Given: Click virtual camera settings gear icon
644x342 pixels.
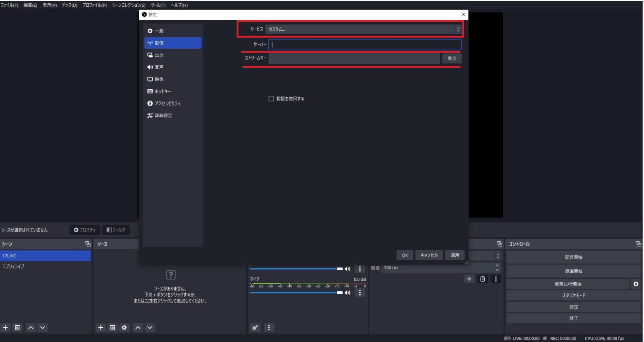Looking at the screenshot, I should (636, 284).
